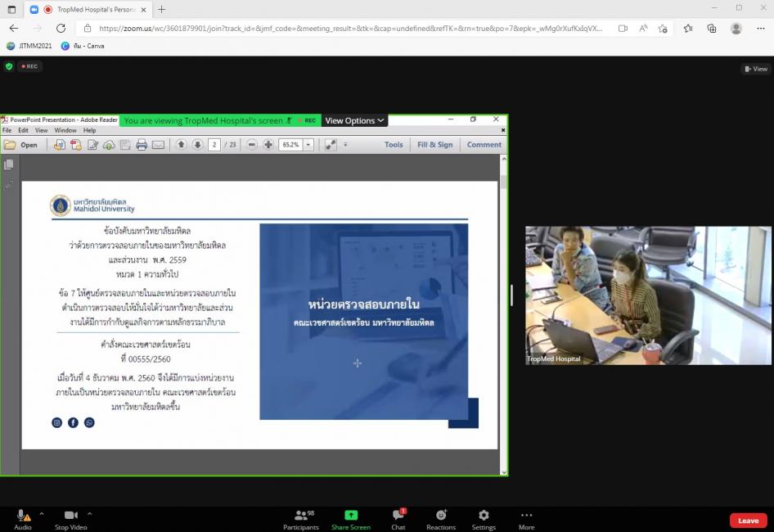The width and height of the screenshot is (774, 532).
Task: Click the Instagram icon on the slide
Action: 57,422
